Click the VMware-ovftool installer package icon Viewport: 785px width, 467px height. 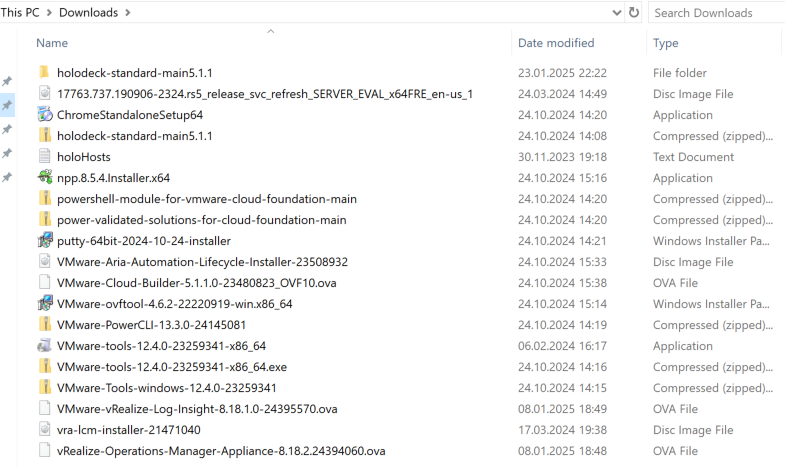[45, 303]
